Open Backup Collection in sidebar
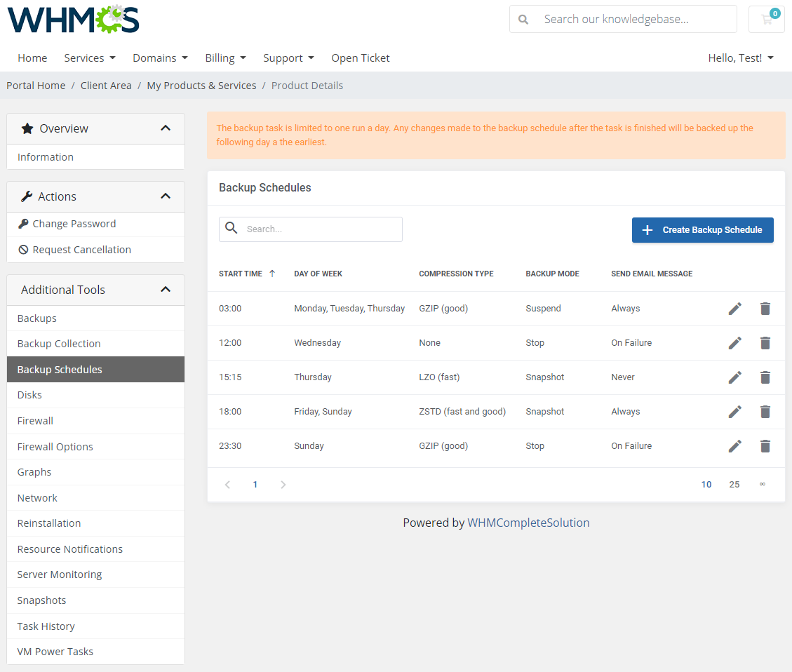The image size is (792, 672). pyautogui.click(x=96, y=344)
